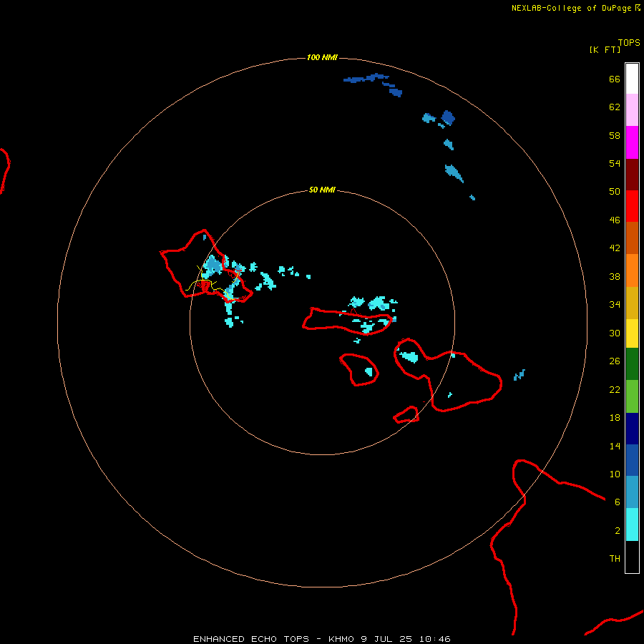
Task: Click the 100 NMI range ring label
Action: point(322,57)
